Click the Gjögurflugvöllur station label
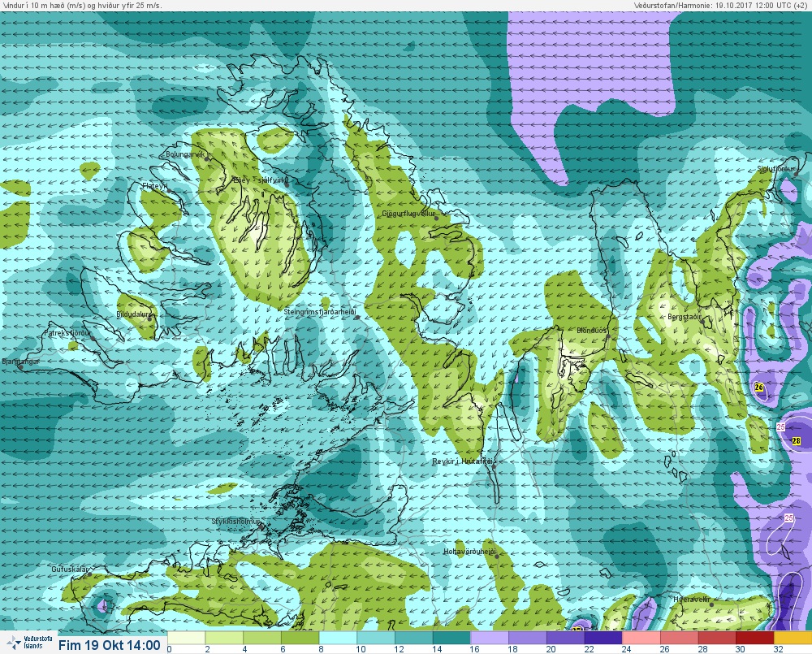 coord(408,214)
